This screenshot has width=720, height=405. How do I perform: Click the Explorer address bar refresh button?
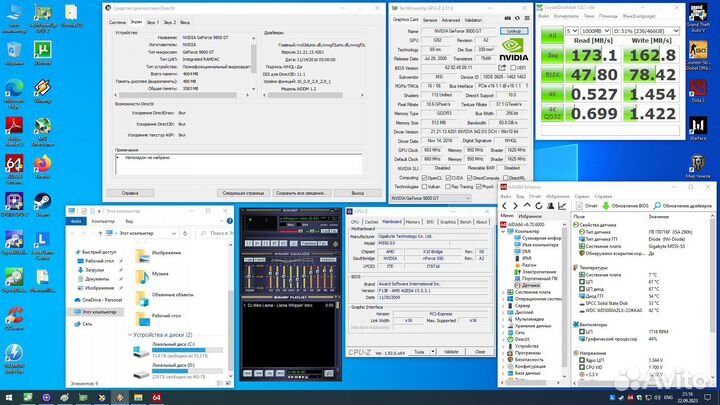(x=185, y=233)
